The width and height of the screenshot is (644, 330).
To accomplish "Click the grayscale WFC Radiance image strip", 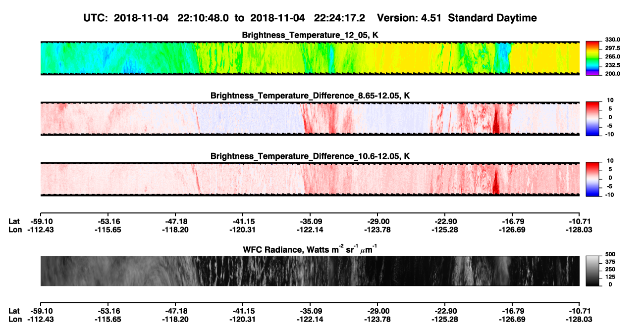I will click(x=310, y=271).
